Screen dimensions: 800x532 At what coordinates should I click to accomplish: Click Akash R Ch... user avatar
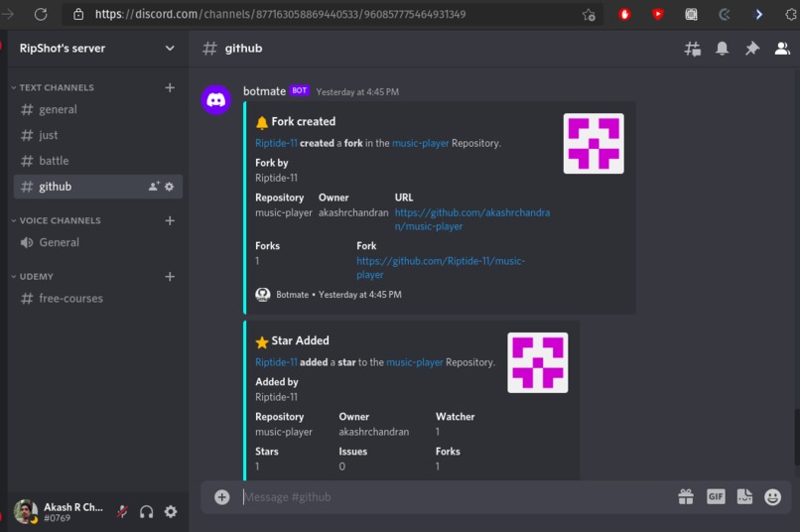pos(25,511)
